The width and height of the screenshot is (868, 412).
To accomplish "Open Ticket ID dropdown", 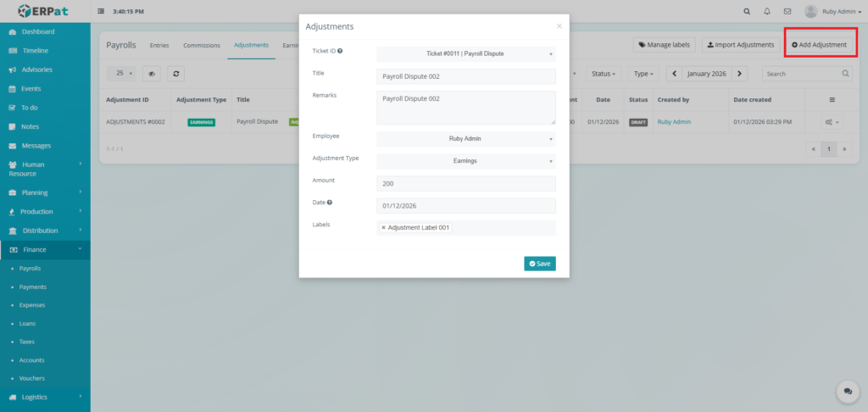I will pos(466,54).
